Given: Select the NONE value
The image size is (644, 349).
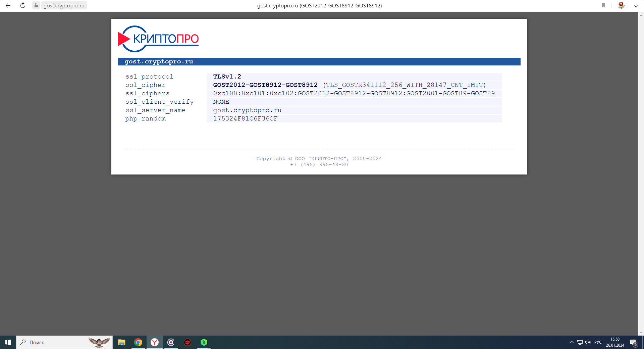Looking at the screenshot, I should click(x=221, y=102).
